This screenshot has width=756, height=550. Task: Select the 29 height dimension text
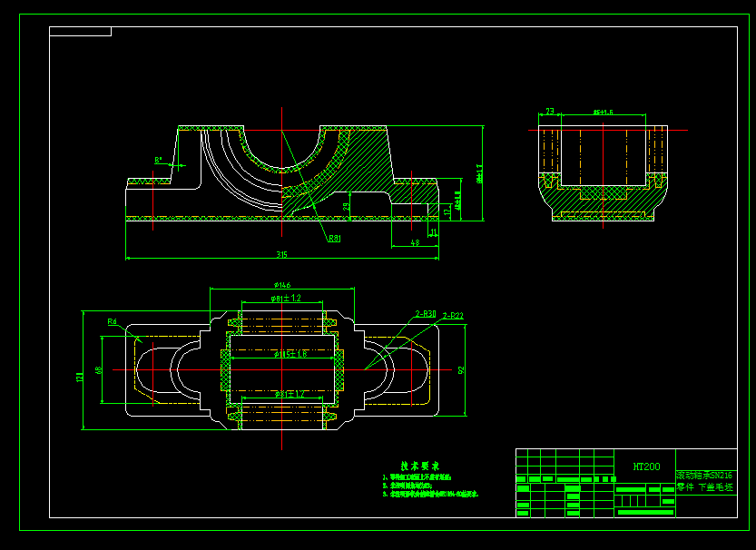tap(346, 207)
